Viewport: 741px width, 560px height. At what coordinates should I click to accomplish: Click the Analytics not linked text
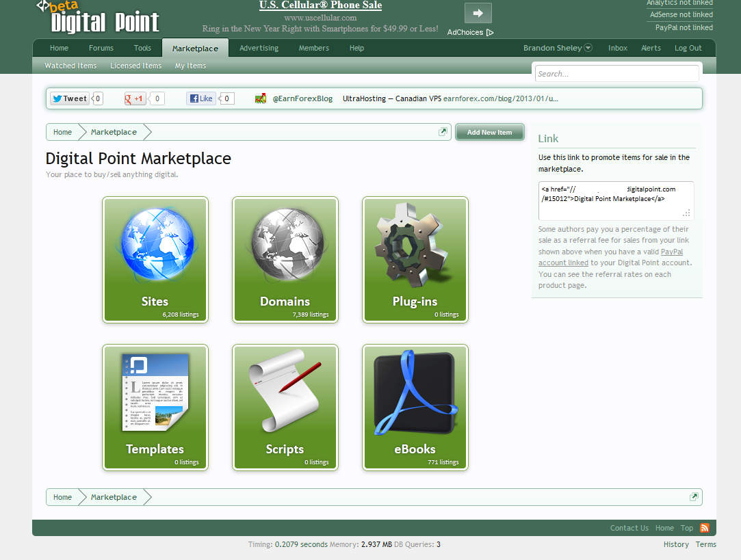click(x=679, y=3)
